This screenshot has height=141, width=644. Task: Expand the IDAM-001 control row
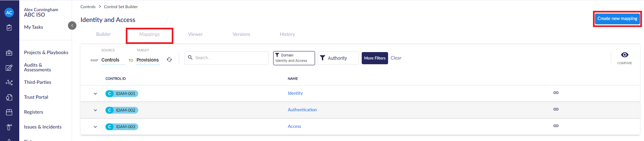[x=95, y=94]
